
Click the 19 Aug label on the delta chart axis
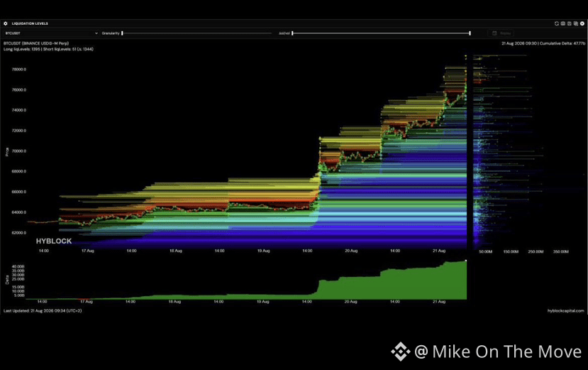(x=263, y=302)
